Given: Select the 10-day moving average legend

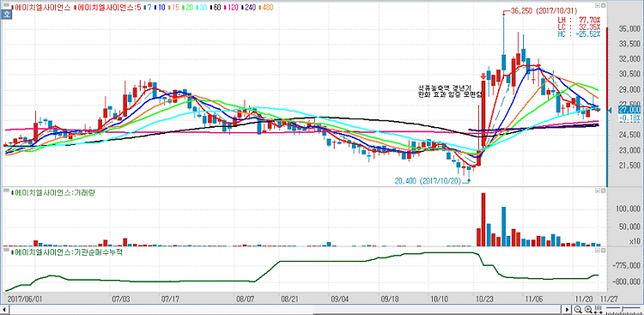Looking at the screenshot, I should (x=160, y=8).
